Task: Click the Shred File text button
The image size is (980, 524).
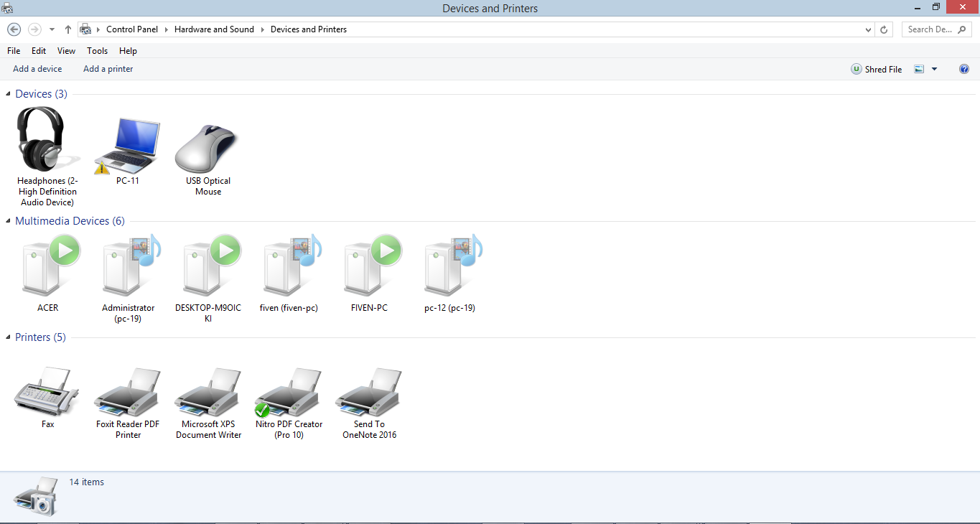Action: pyautogui.click(x=883, y=70)
